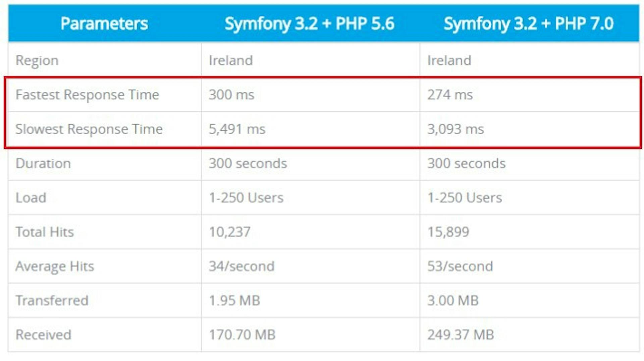Click the Region row label
The image size is (644, 361).
point(37,61)
